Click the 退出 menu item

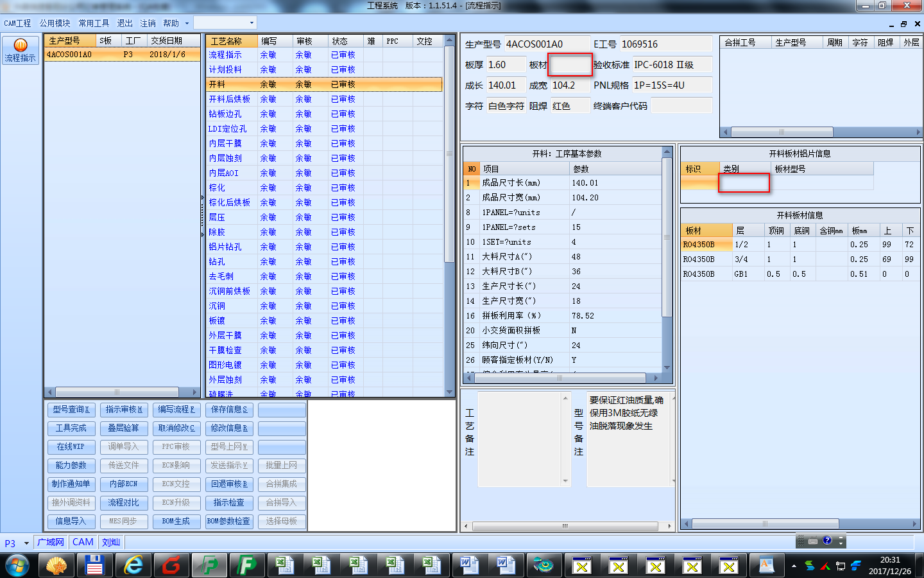(x=124, y=23)
